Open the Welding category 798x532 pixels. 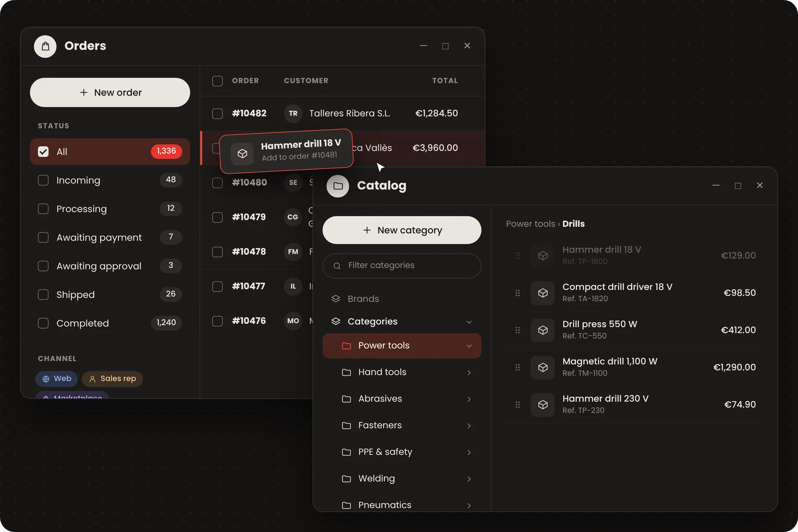[402, 479]
